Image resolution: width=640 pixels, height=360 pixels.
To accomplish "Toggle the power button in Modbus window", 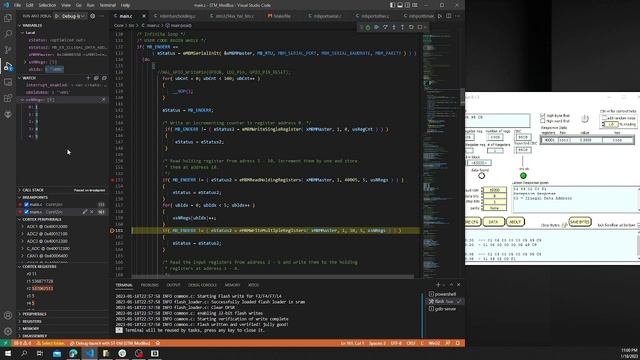I will click(x=585, y=118).
